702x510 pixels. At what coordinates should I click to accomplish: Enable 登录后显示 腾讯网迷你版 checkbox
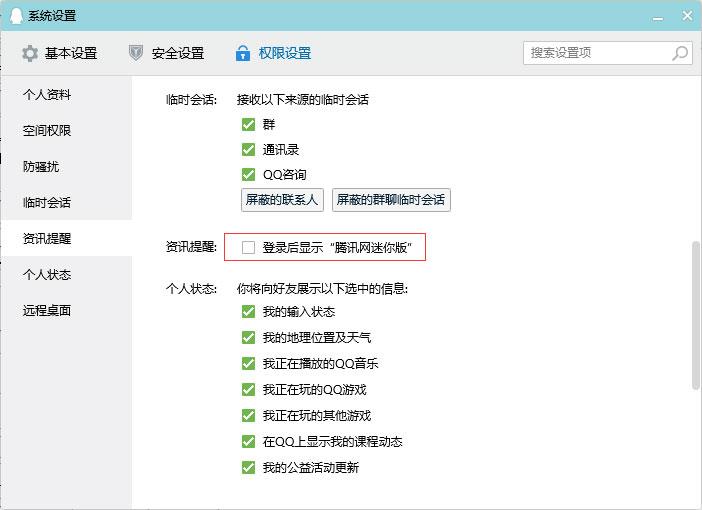248,247
